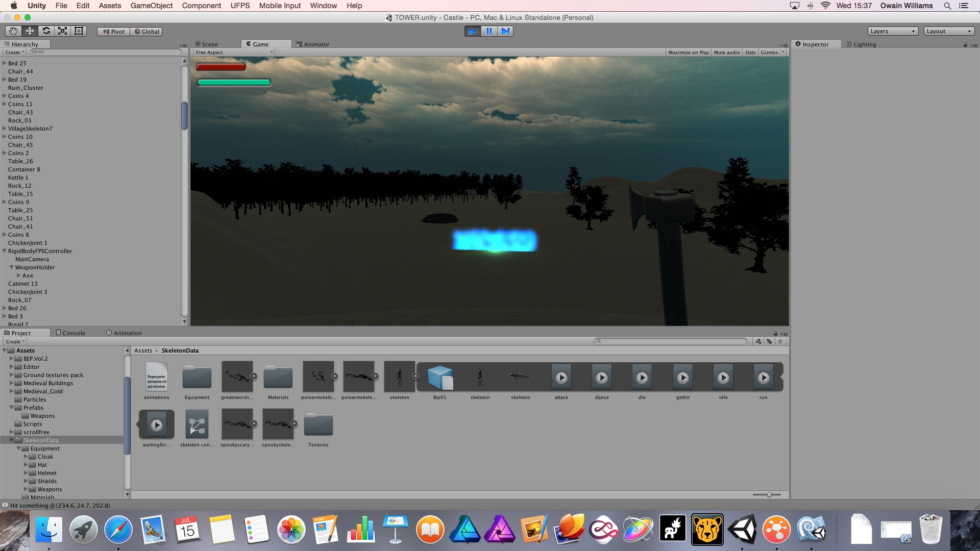
Task: Open the Layers dropdown
Action: pyautogui.click(x=893, y=31)
